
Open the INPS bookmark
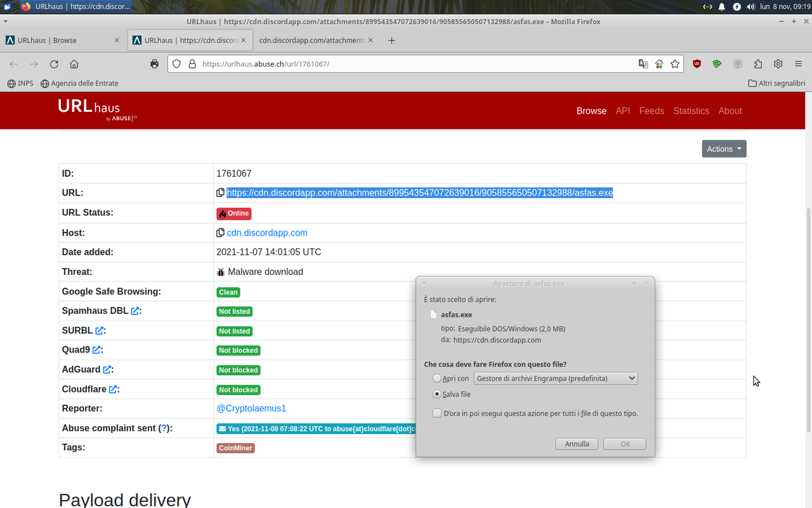tap(20, 83)
